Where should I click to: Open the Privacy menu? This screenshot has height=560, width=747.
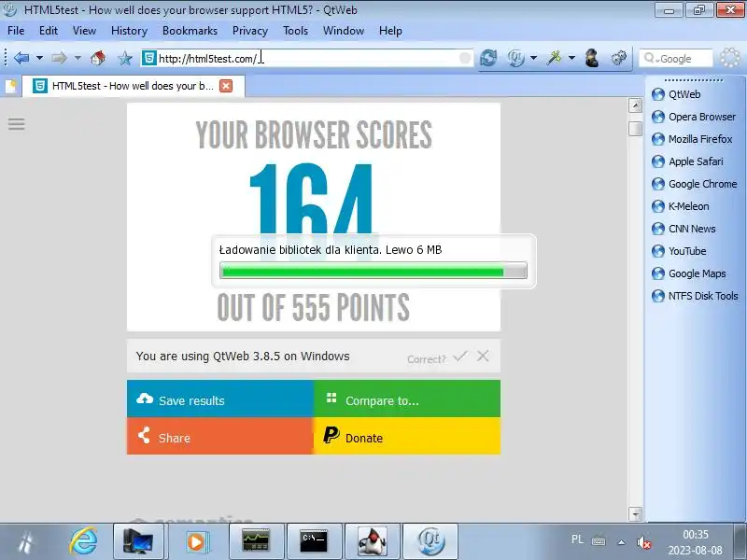coord(249,31)
